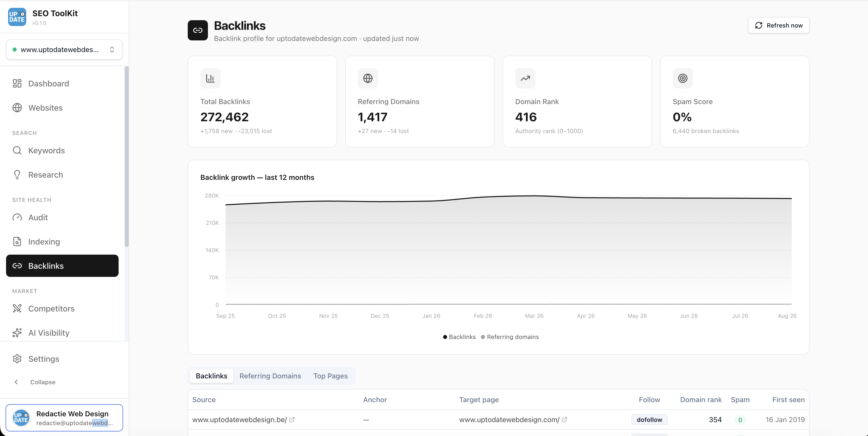Image resolution: width=868 pixels, height=436 pixels.
Task: Click the Keywords magnifier icon
Action: click(17, 150)
